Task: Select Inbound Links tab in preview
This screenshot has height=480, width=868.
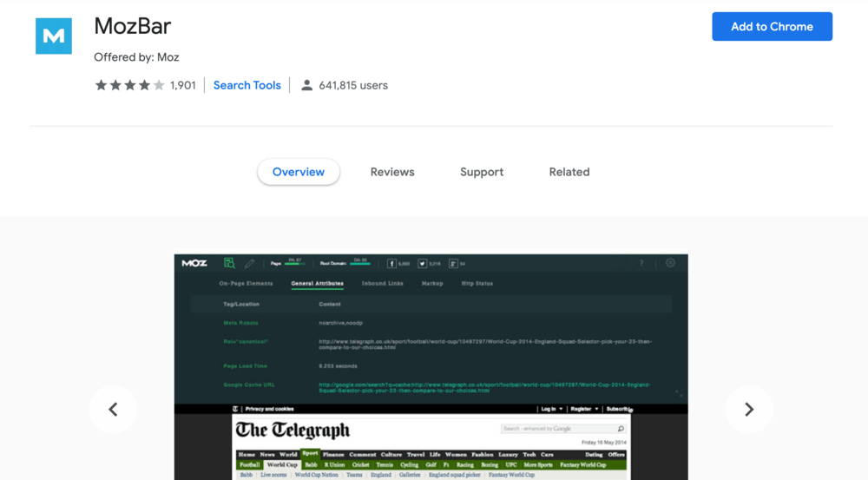Action: (x=383, y=284)
